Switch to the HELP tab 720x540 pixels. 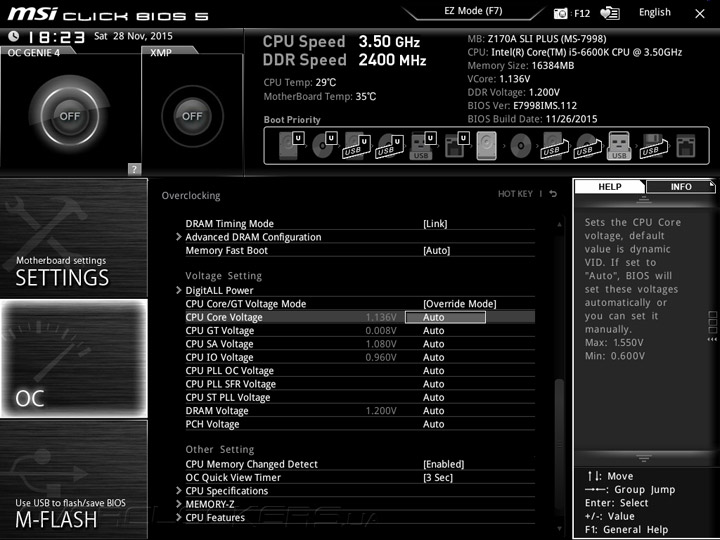point(610,186)
